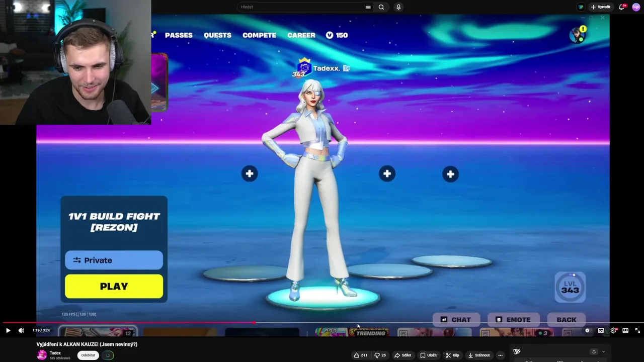Switch to theater mode icon

coord(625,331)
